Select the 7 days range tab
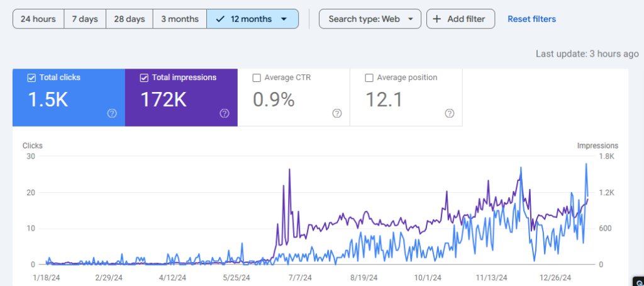 [x=85, y=19]
